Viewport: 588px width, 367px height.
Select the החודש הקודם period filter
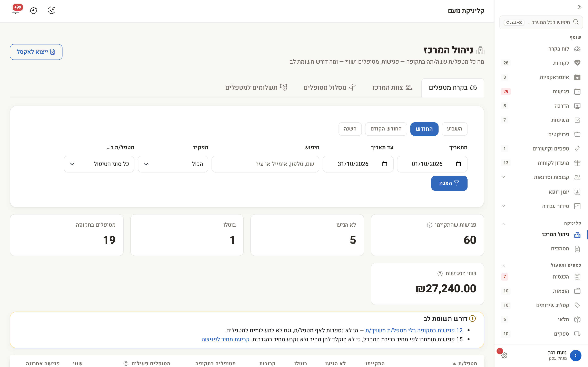[x=386, y=129]
